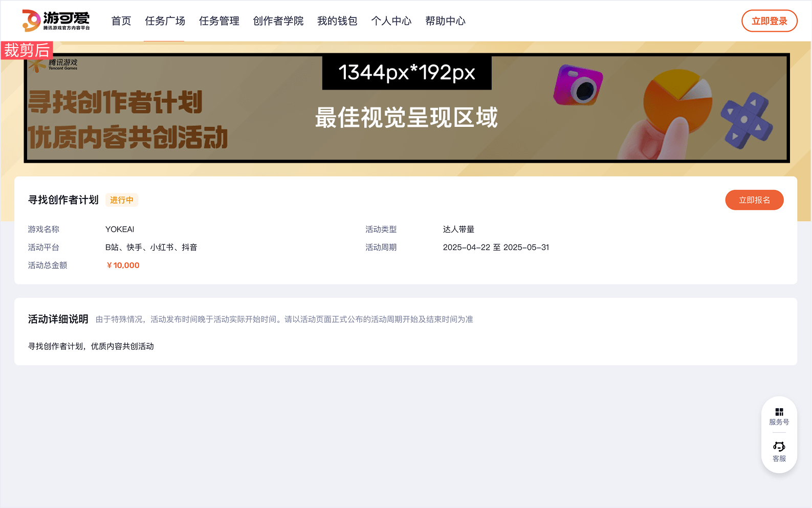Open the 服务号 QR grid icon
Screen dimensions: 812x508
pos(779,412)
